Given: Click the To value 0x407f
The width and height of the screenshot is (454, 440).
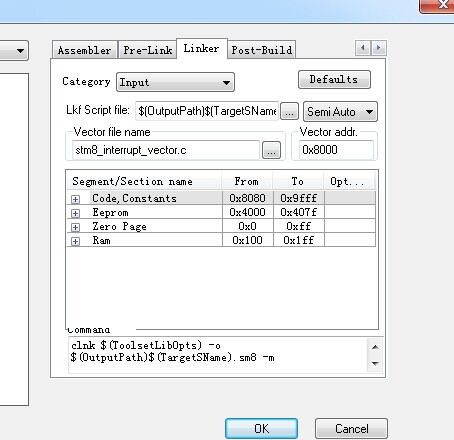Looking at the screenshot, I should tap(298, 212).
